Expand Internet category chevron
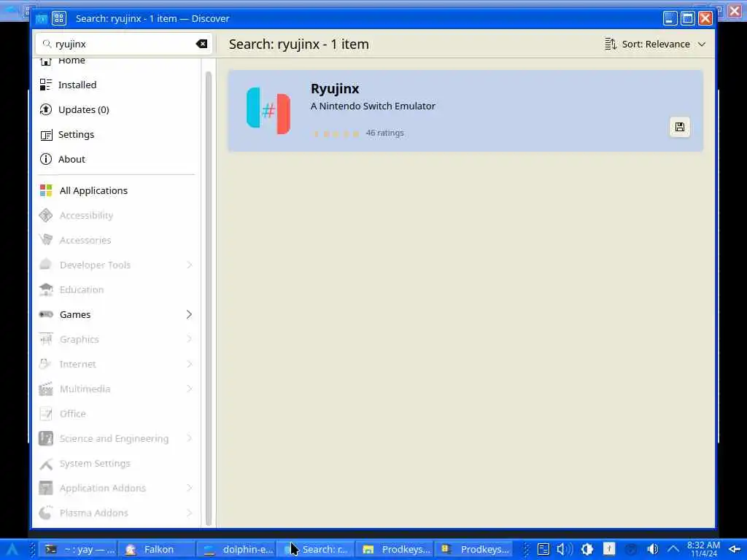This screenshot has width=747, height=560. [189, 364]
